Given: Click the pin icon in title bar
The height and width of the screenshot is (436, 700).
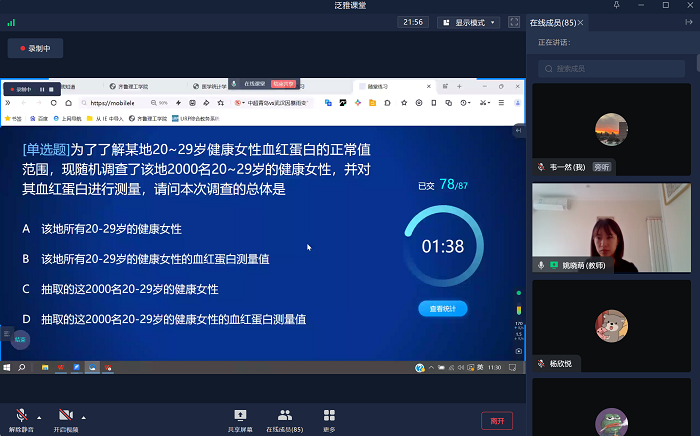Looking at the screenshot, I should (x=617, y=5).
